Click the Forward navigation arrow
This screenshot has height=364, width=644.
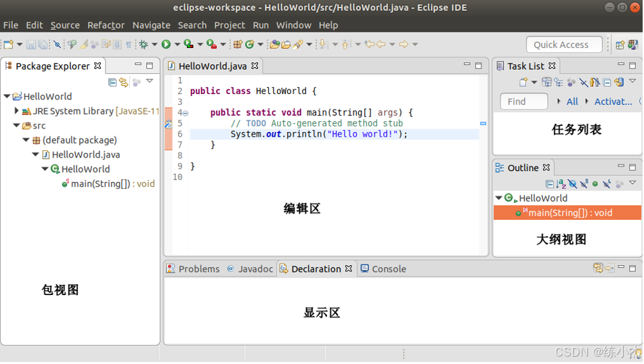click(x=404, y=45)
